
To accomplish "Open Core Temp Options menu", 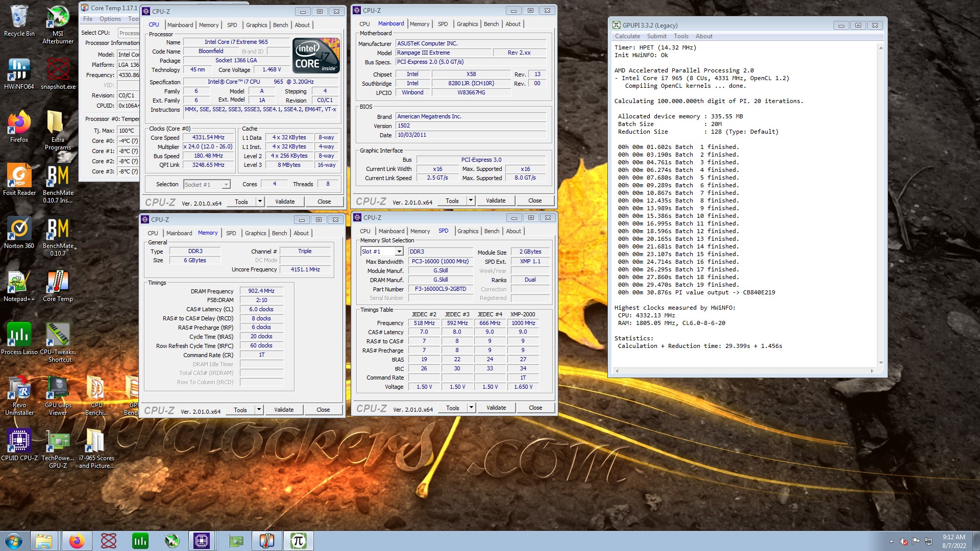I will (x=110, y=19).
